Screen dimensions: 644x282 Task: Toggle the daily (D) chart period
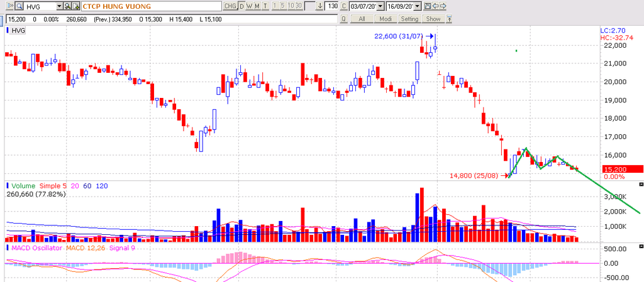coord(241,6)
